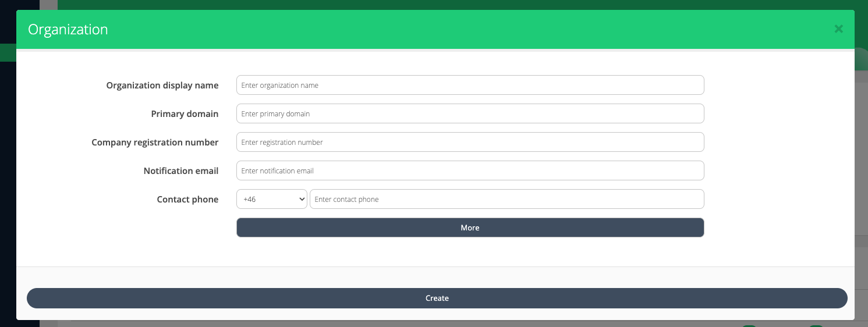Click the Organization title in the dialog header

68,30
